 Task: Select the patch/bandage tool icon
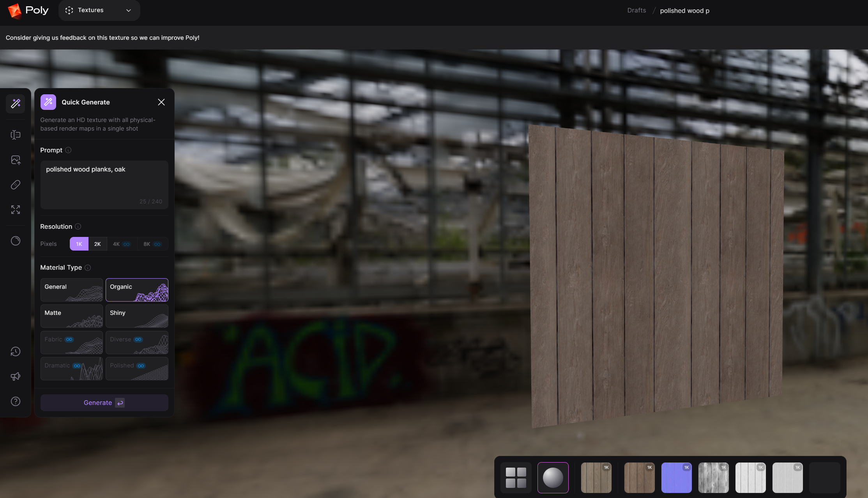(x=16, y=185)
